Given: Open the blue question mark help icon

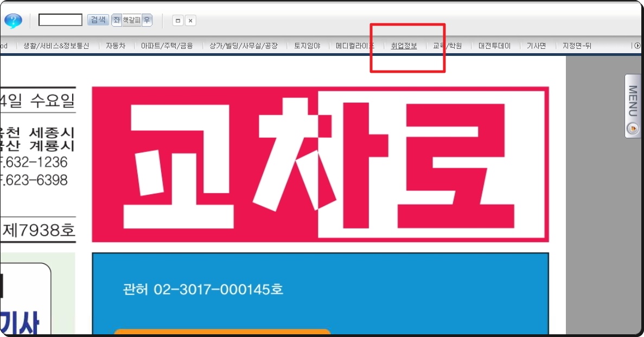Looking at the screenshot, I should tap(13, 20).
